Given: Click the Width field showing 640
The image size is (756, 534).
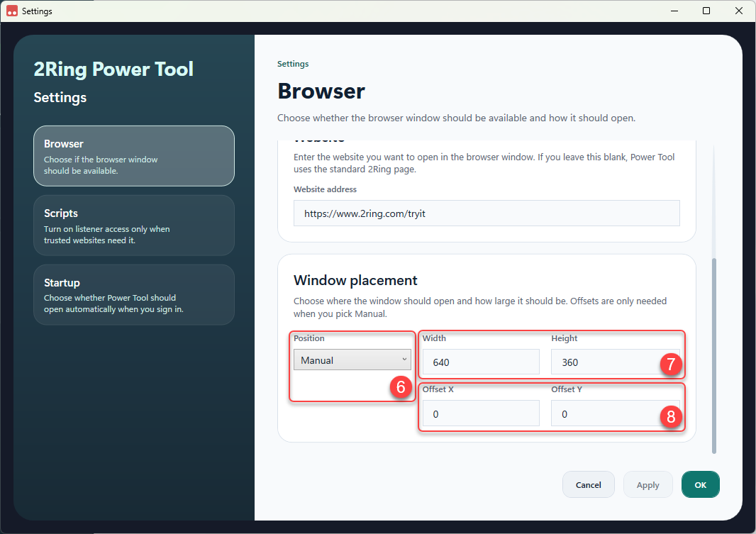Looking at the screenshot, I should [481, 362].
